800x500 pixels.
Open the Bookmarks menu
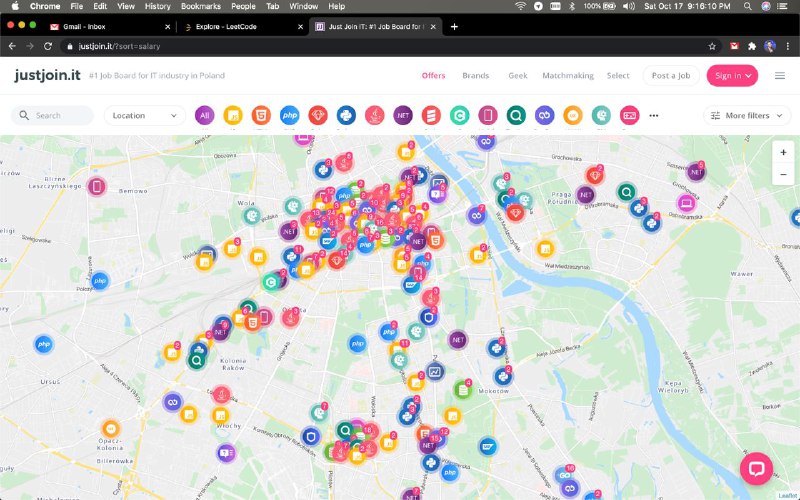(x=201, y=6)
